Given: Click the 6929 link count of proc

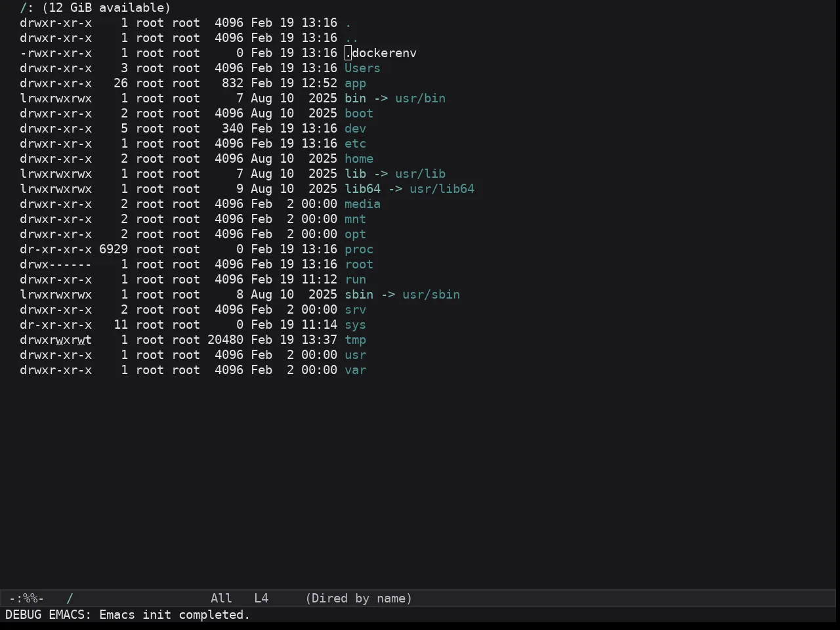Looking at the screenshot, I should point(114,249).
